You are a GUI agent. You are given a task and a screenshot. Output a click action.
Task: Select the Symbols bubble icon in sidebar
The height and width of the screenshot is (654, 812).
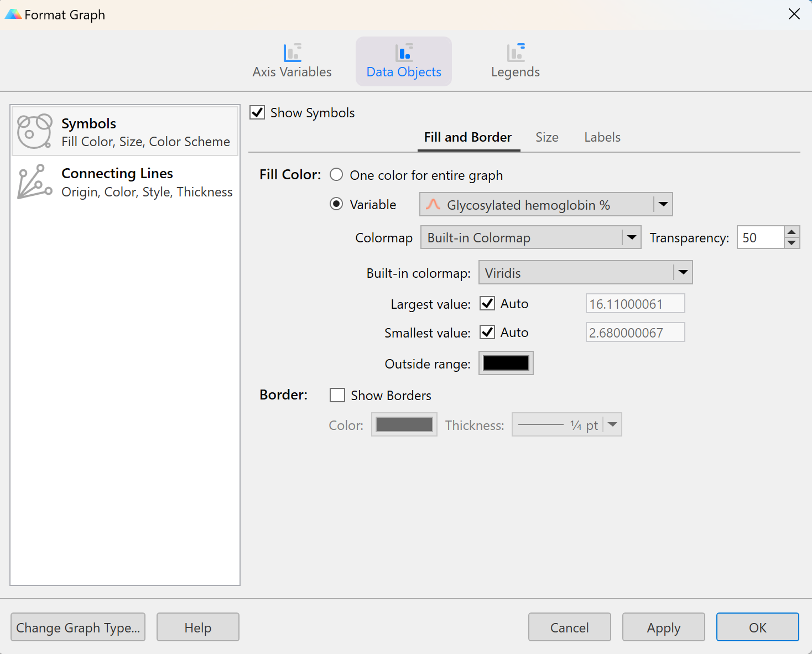point(34,132)
